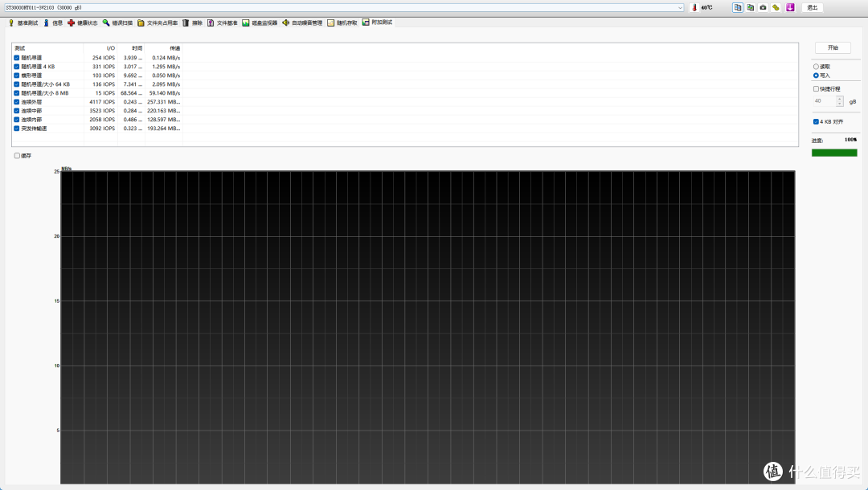Image resolution: width=868 pixels, height=490 pixels.
Task: Open the 健康状态 health tab
Action: [83, 22]
